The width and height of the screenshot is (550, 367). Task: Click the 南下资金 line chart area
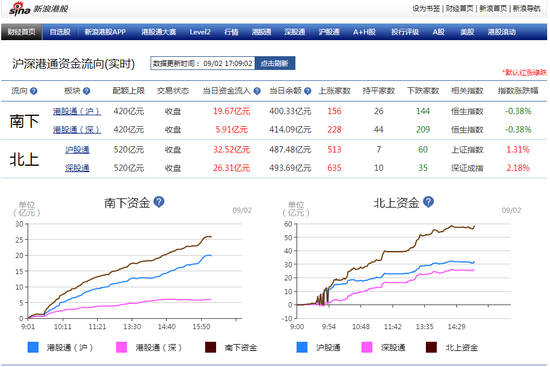coord(134,271)
